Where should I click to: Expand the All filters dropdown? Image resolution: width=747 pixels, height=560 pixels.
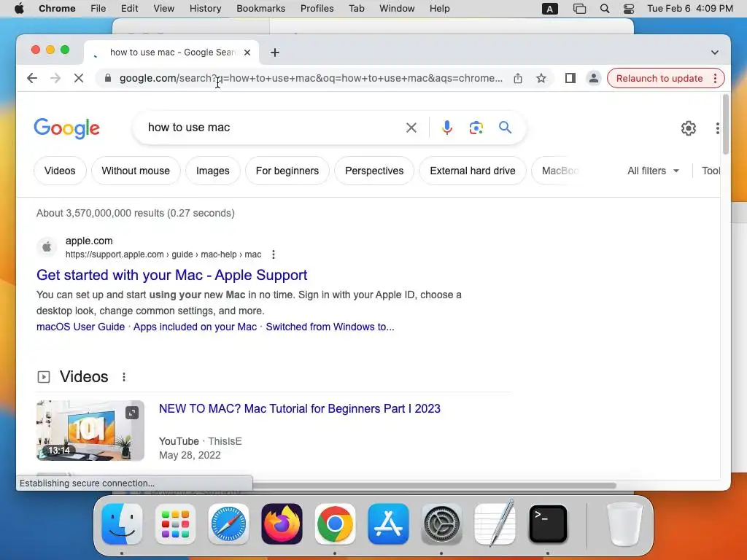click(653, 171)
